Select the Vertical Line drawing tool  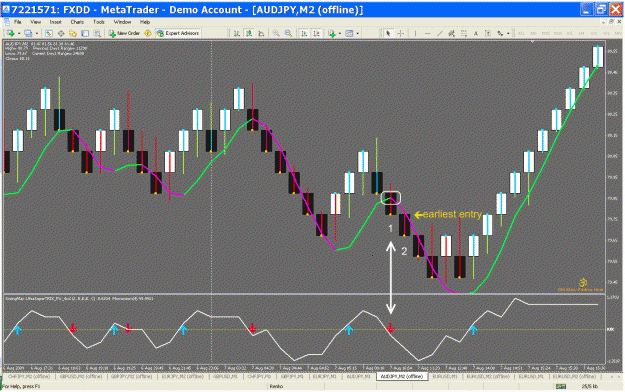point(415,33)
